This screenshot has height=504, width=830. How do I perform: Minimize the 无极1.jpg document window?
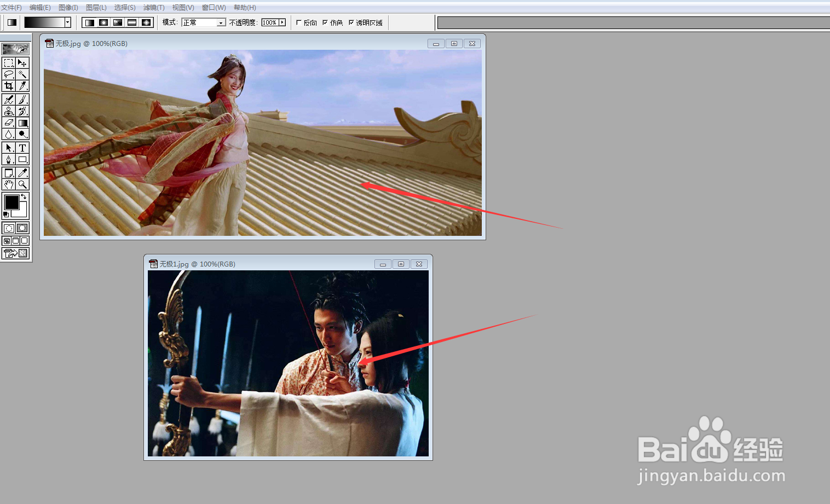pos(383,264)
